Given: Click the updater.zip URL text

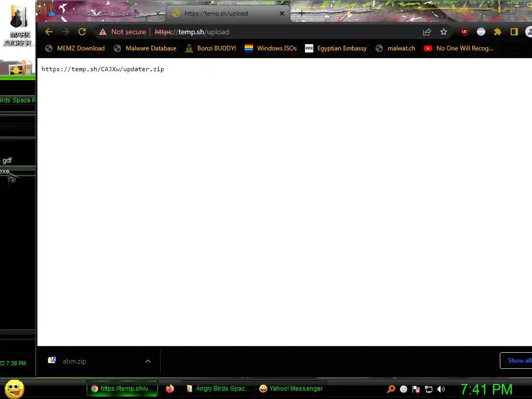Looking at the screenshot, I should coord(103,69).
